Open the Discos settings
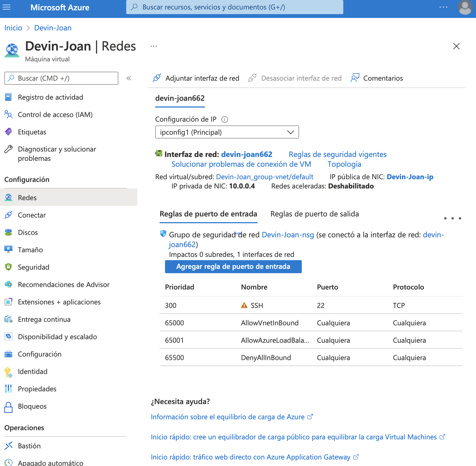Viewport: 476px width, 466px height. click(x=28, y=232)
